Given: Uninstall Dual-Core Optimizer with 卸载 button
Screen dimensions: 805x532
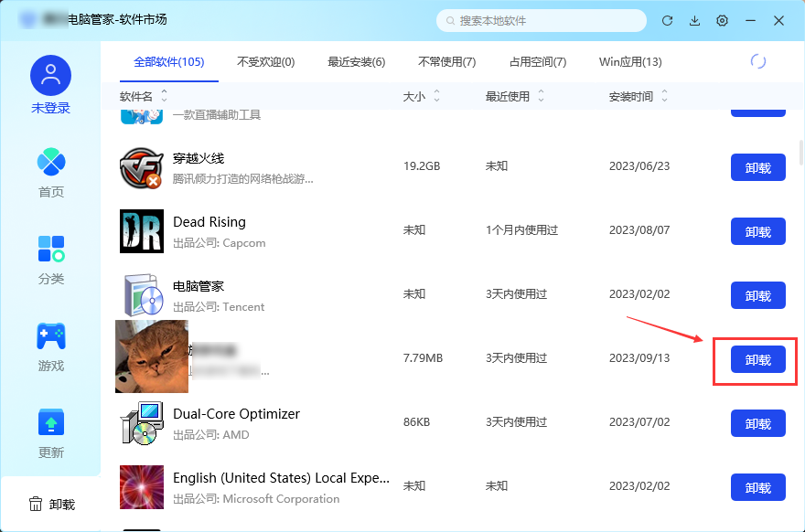Looking at the screenshot, I should pos(757,423).
